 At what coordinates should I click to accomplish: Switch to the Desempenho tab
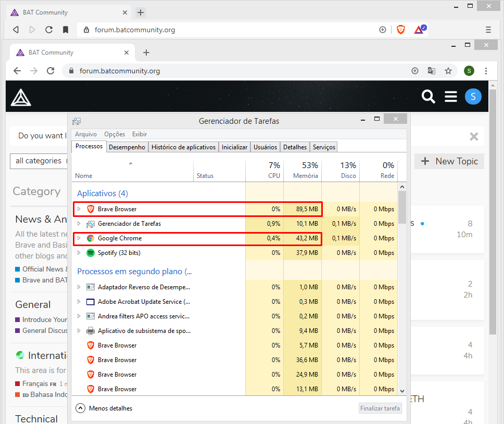tap(127, 147)
